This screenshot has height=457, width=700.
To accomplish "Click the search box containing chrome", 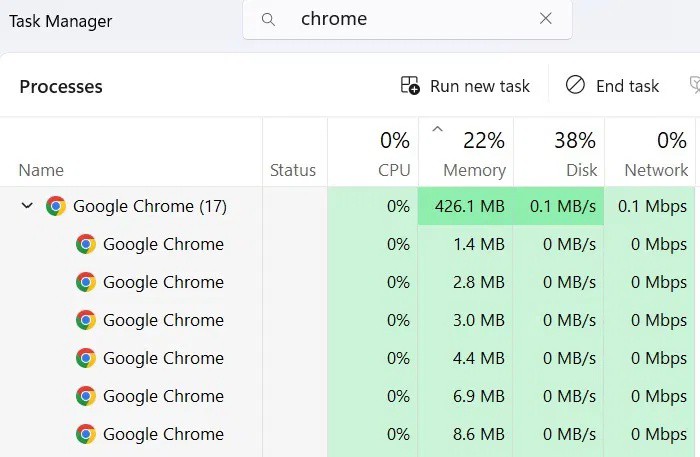I will 407,19.
